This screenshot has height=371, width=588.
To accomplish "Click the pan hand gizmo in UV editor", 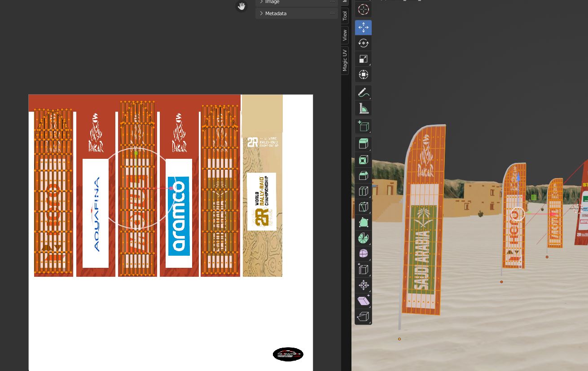I will [241, 6].
